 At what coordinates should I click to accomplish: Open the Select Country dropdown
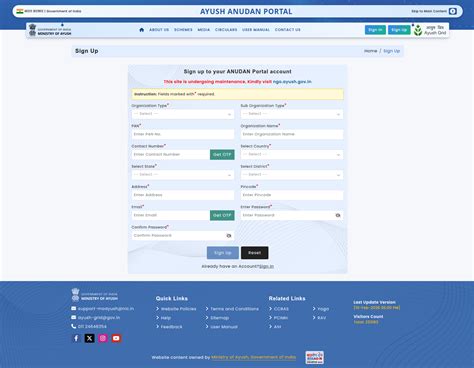pos(292,155)
